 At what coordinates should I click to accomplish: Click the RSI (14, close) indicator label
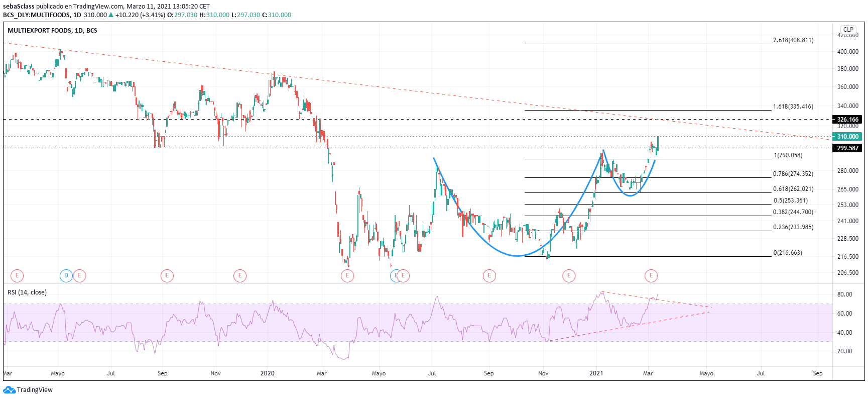click(x=27, y=292)
